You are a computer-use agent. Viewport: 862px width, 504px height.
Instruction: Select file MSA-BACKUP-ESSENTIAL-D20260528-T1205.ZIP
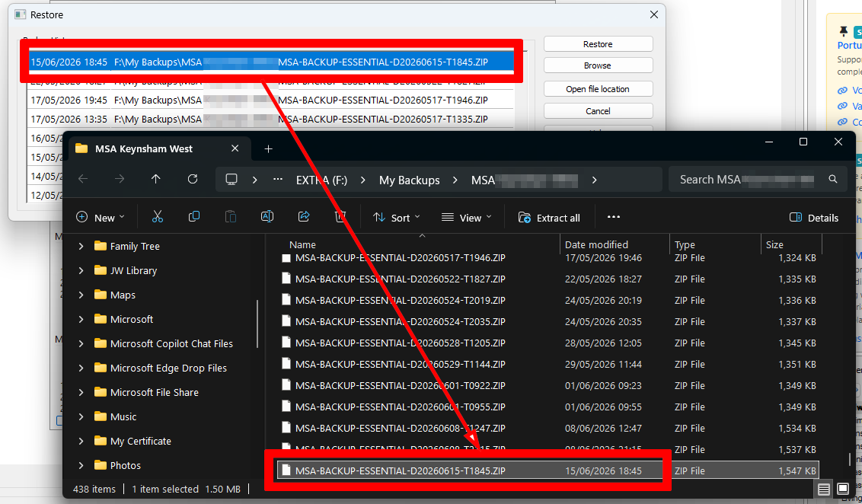[401, 343]
